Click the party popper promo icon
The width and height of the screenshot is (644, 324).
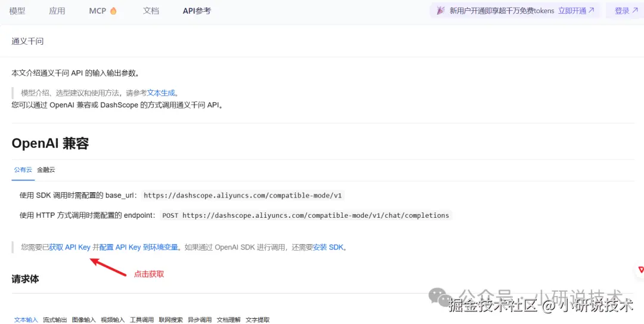(441, 11)
